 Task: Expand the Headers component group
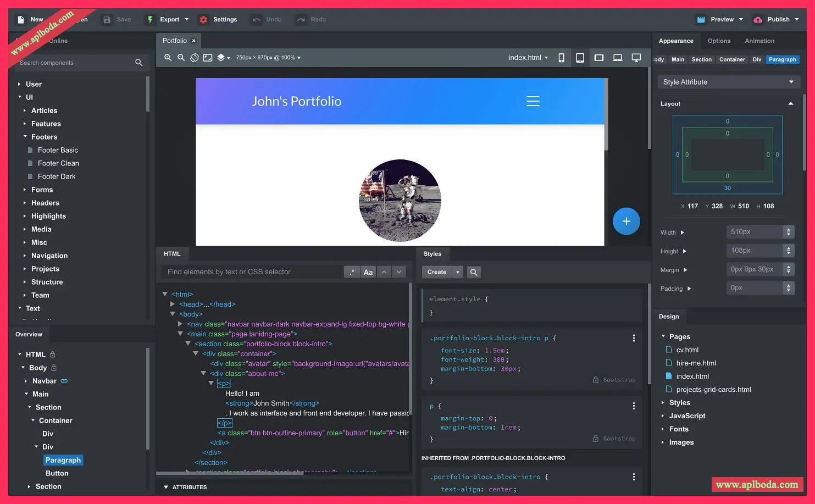tap(45, 203)
